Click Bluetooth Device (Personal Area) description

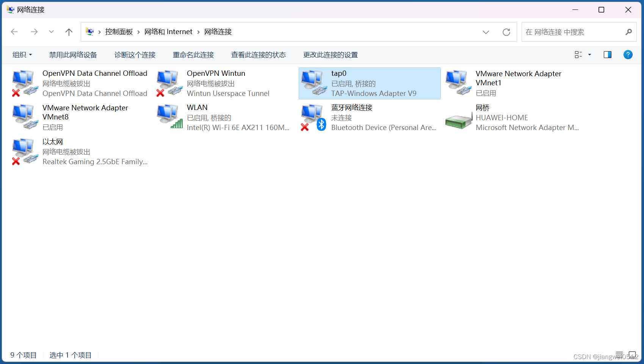tap(384, 127)
